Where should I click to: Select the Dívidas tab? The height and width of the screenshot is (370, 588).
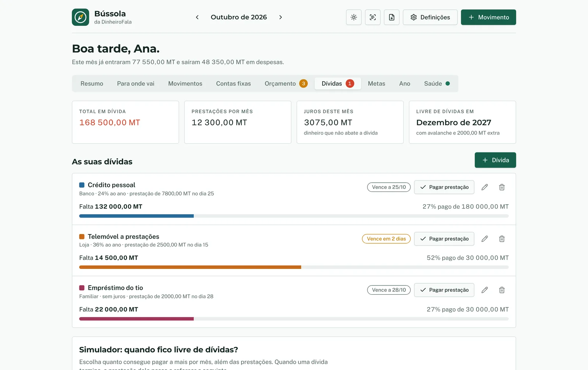point(338,84)
